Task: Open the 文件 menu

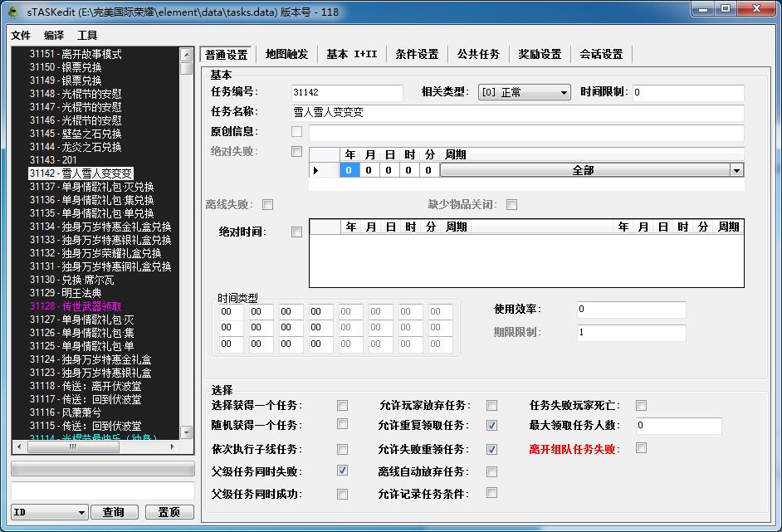Action: pyautogui.click(x=21, y=36)
